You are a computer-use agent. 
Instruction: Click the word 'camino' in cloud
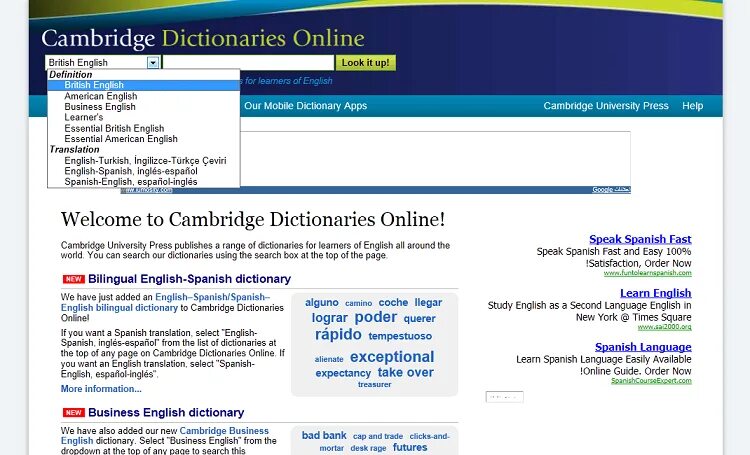tap(358, 303)
